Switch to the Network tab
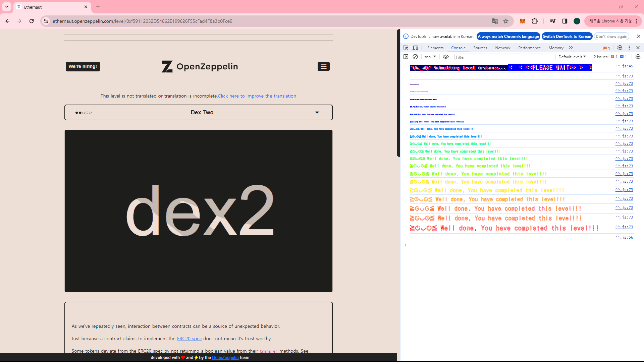Image resolution: width=644 pixels, height=362 pixels. tap(503, 48)
